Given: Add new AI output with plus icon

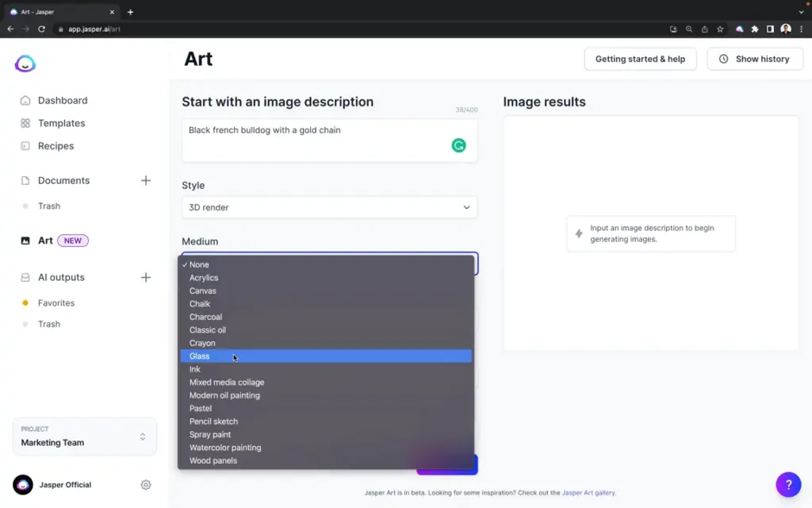Looking at the screenshot, I should tap(146, 277).
